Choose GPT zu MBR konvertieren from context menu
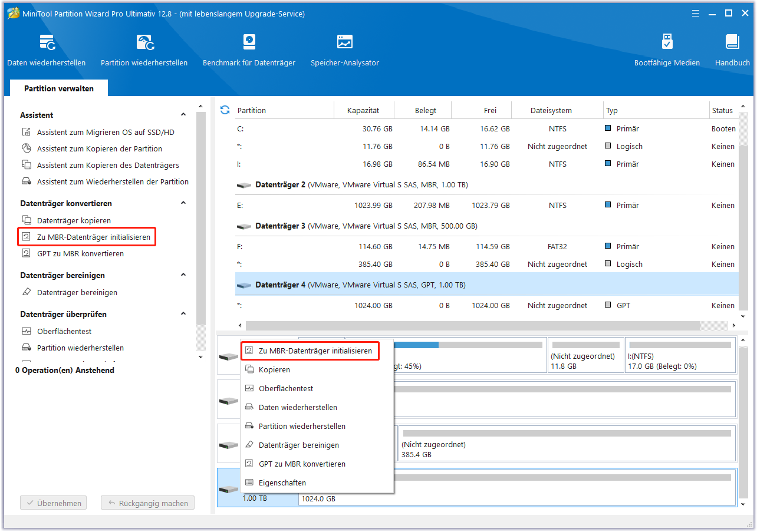Viewport: 757px width, 532px height. tap(317, 464)
